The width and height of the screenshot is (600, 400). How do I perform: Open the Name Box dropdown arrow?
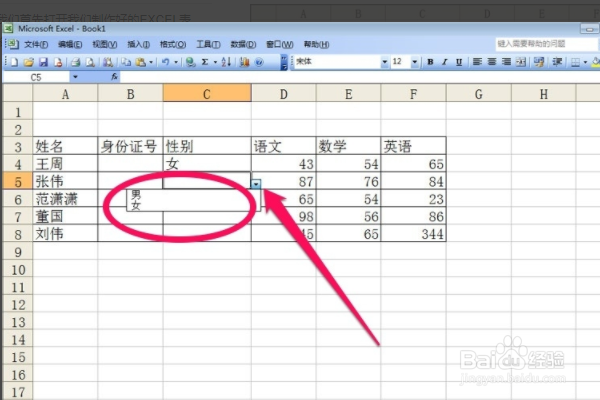pyautogui.click(x=75, y=77)
